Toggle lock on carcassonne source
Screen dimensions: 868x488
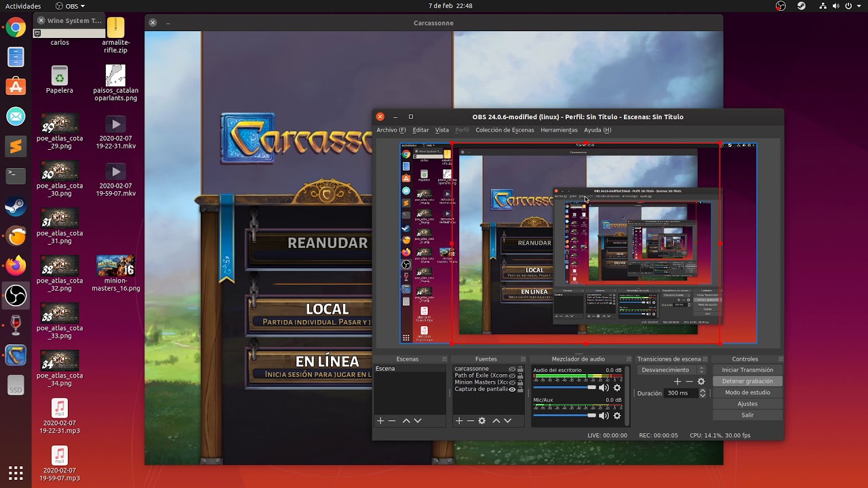520,369
